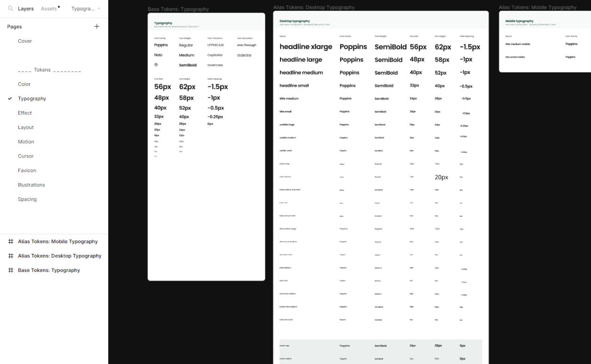Go to the Cover page
This screenshot has height=364, width=591.
[25, 41]
